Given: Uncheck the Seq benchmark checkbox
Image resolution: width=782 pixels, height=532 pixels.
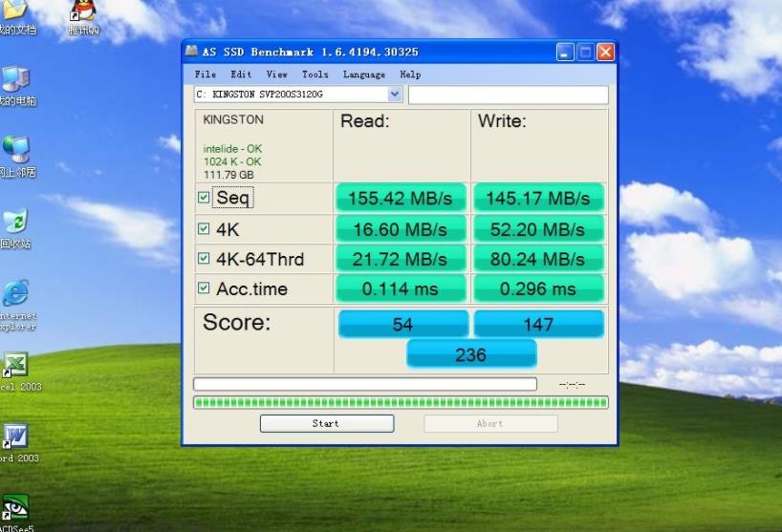Looking at the screenshot, I should (204, 198).
